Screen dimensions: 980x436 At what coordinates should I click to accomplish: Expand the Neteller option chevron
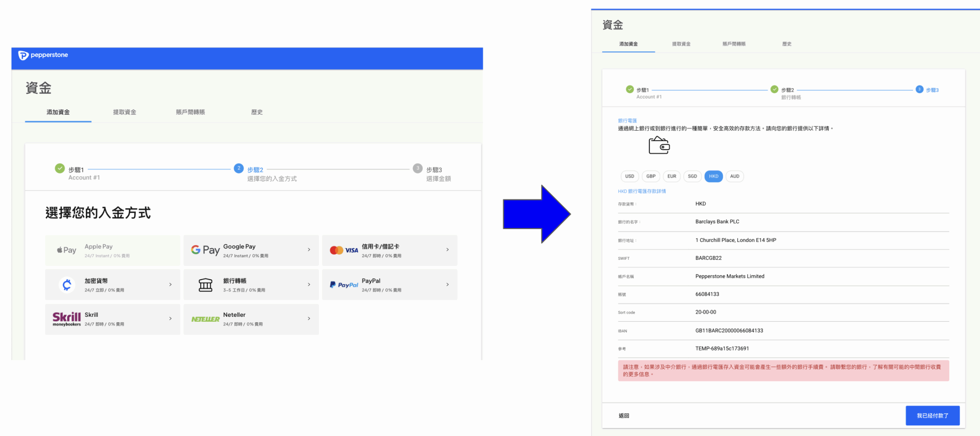click(x=309, y=318)
